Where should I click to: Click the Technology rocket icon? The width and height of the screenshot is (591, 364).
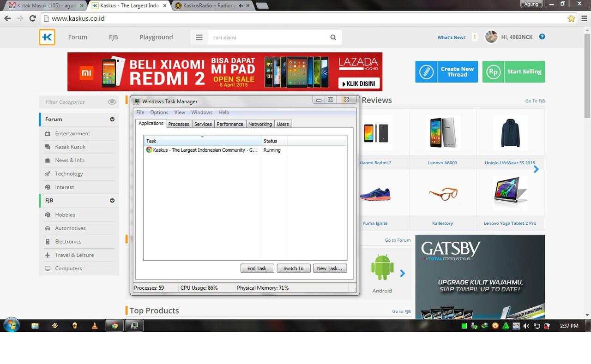[x=47, y=173]
